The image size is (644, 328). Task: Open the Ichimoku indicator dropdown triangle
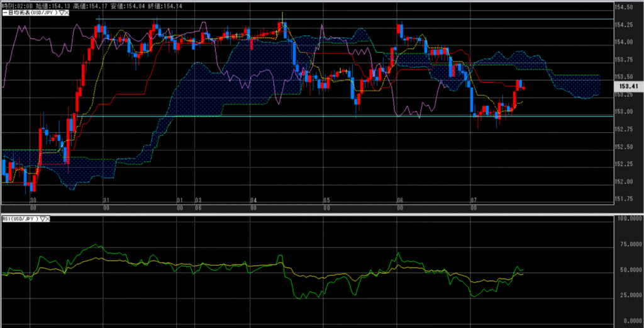click(62, 13)
